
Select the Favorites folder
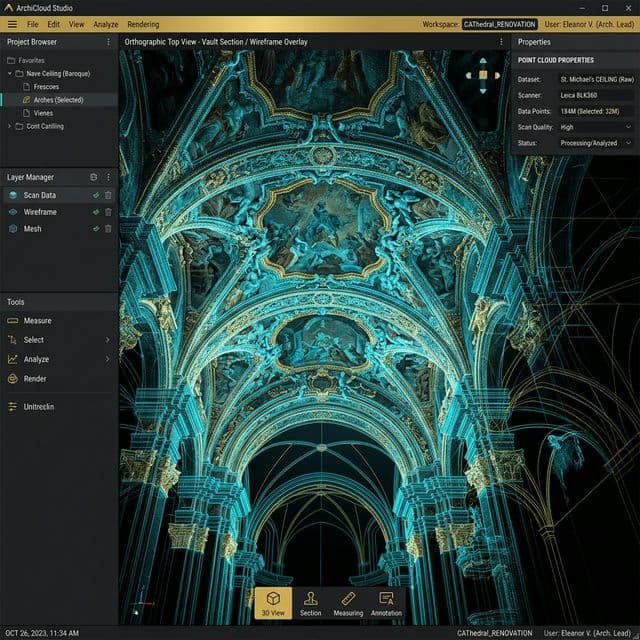[x=26, y=60]
